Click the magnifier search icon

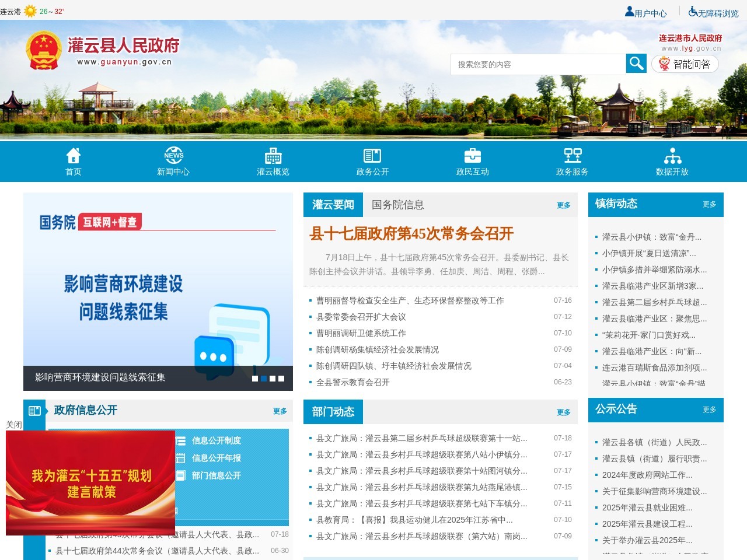(x=636, y=64)
